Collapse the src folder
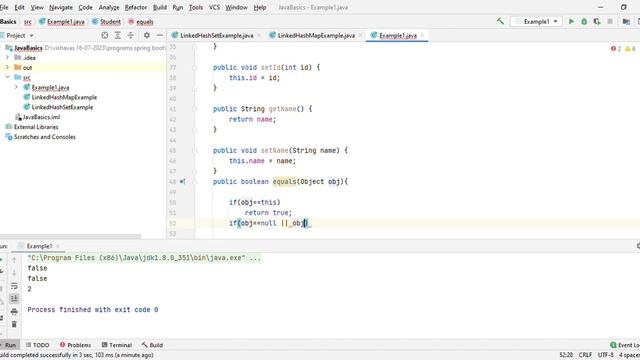 coord(7,77)
